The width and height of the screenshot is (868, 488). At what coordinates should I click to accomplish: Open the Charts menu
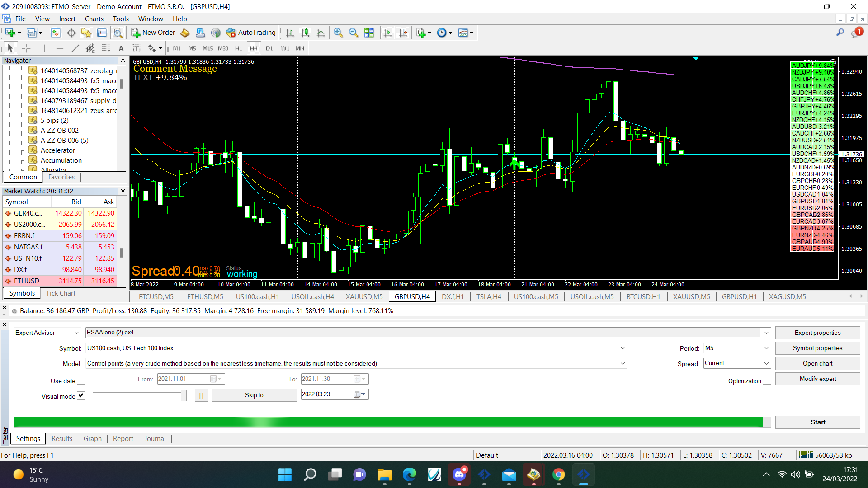click(x=94, y=19)
